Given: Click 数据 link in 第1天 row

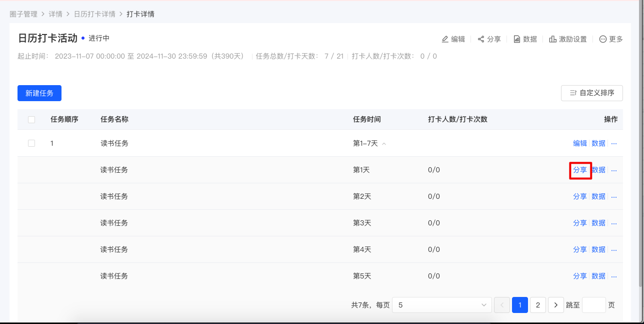Looking at the screenshot, I should 598,170.
